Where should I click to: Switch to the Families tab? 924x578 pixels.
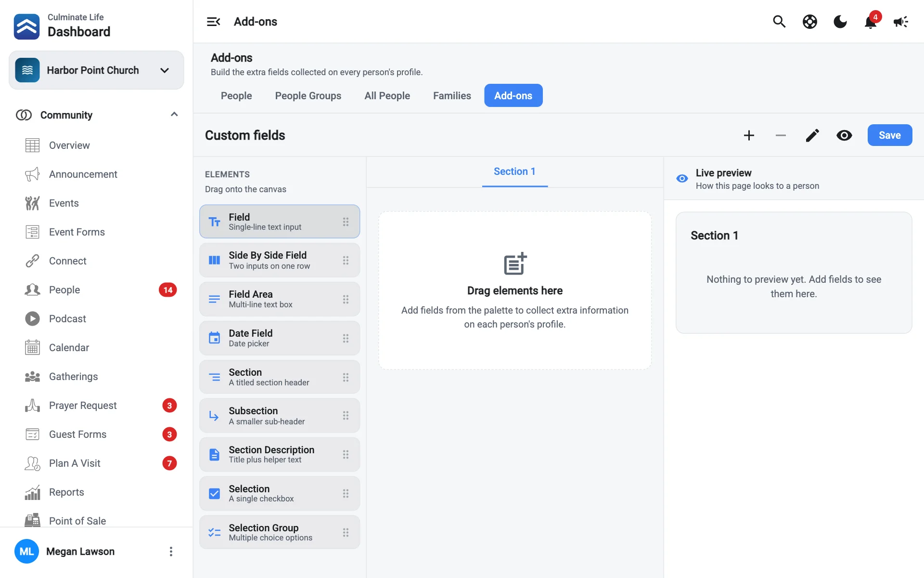click(x=452, y=95)
